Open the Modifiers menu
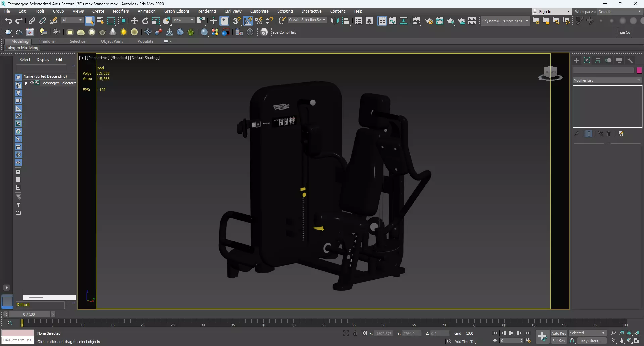 pos(121,11)
